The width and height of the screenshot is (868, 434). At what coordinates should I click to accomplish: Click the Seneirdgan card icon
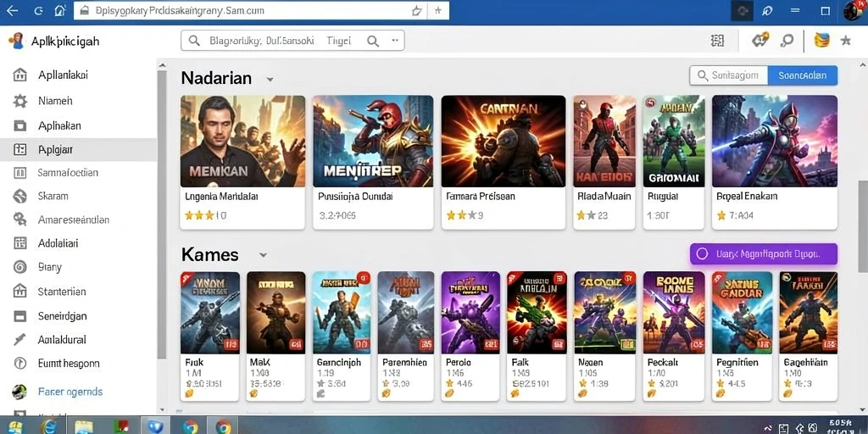(20, 316)
